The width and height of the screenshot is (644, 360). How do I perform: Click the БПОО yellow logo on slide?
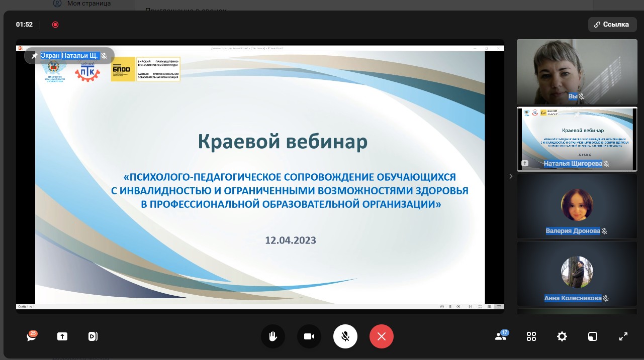(x=123, y=70)
